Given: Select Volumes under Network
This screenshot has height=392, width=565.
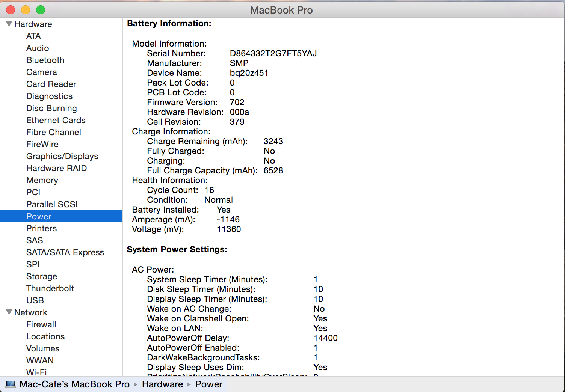Looking at the screenshot, I should pyautogui.click(x=43, y=348).
